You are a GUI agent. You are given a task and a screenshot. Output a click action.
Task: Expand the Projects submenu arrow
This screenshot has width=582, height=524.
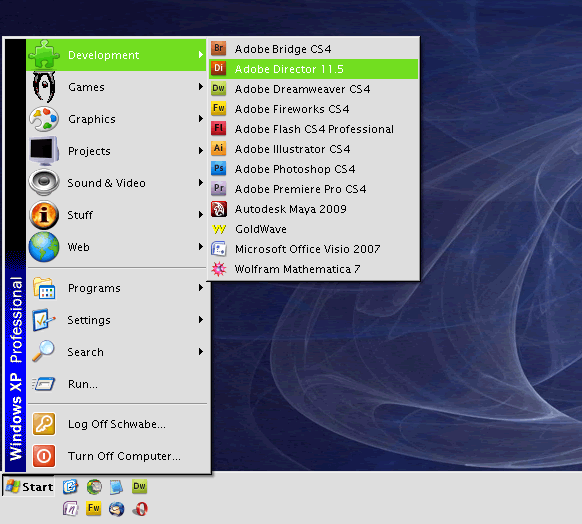coord(201,150)
